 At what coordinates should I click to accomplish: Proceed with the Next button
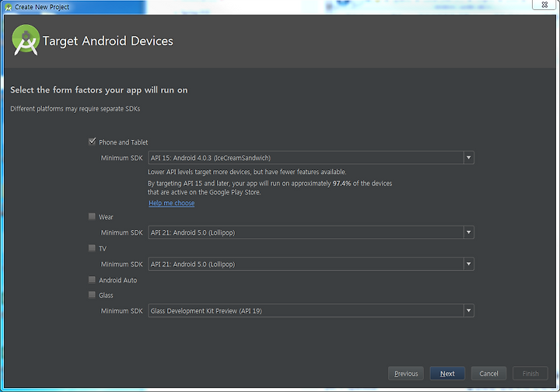point(447,373)
